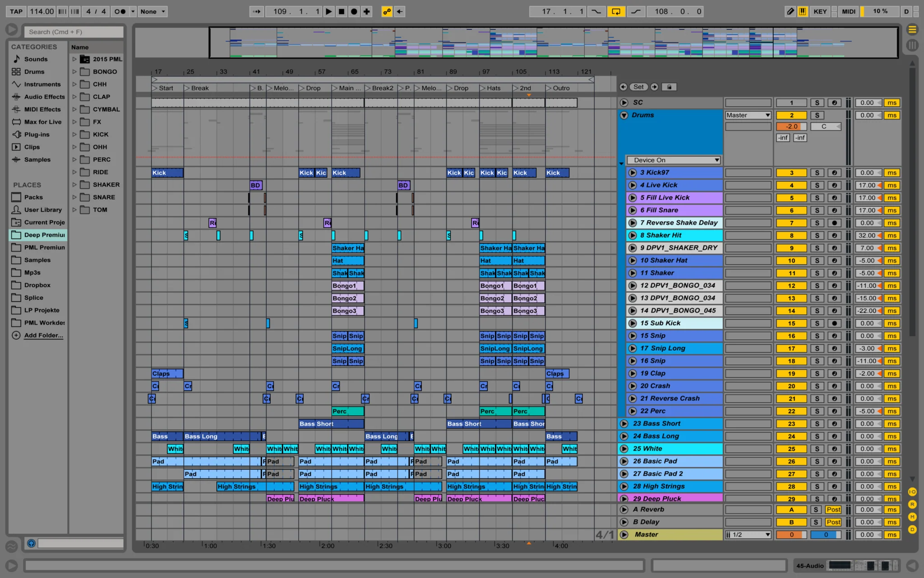Toggle the metronome button
924x578 pixels.
[x=120, y=11]
